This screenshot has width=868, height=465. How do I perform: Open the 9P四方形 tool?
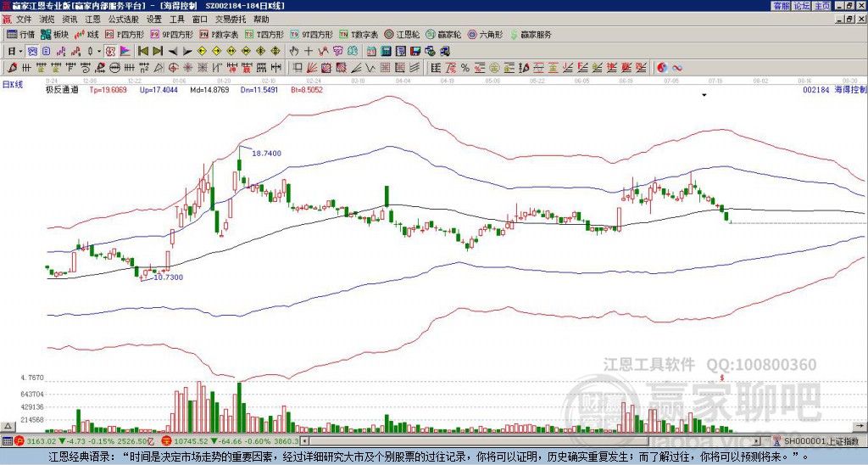pos(171,34)
